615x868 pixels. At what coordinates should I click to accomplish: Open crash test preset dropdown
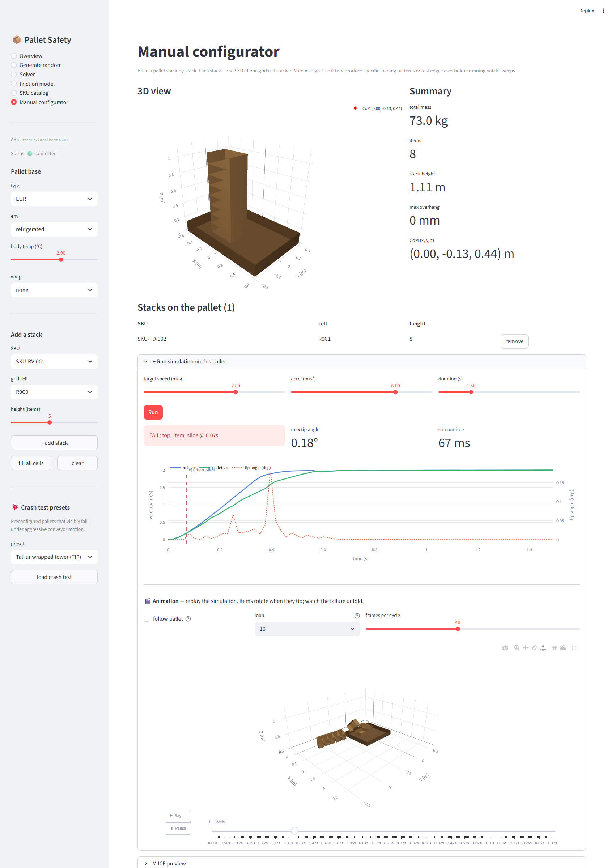pyautogui.click(x=54, y=557)
